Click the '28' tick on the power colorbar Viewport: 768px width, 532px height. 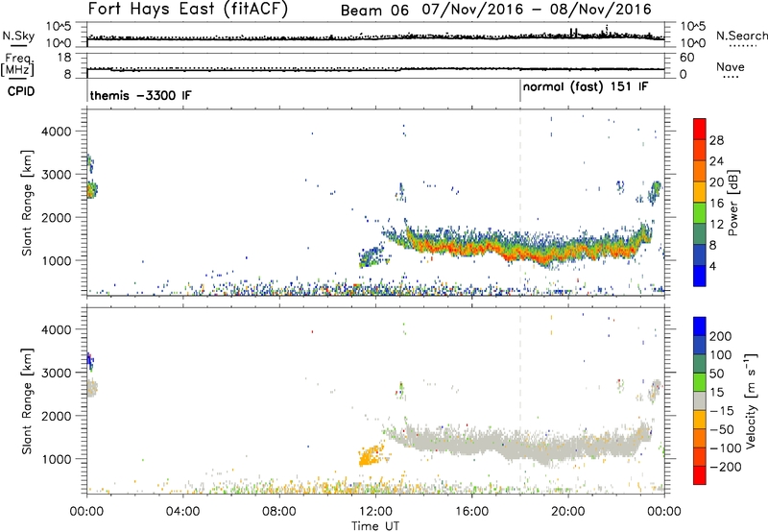point(716,140)
